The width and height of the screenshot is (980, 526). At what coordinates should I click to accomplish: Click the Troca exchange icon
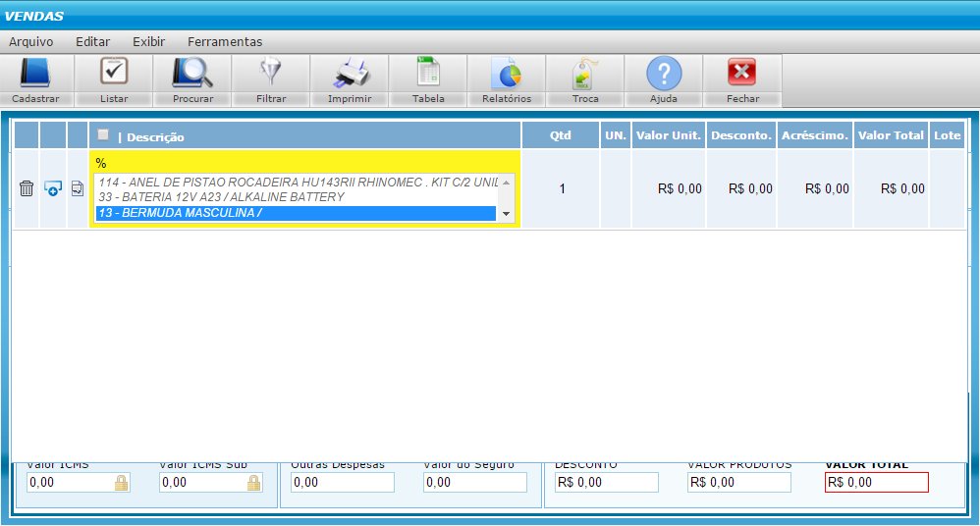coord(585,75)
